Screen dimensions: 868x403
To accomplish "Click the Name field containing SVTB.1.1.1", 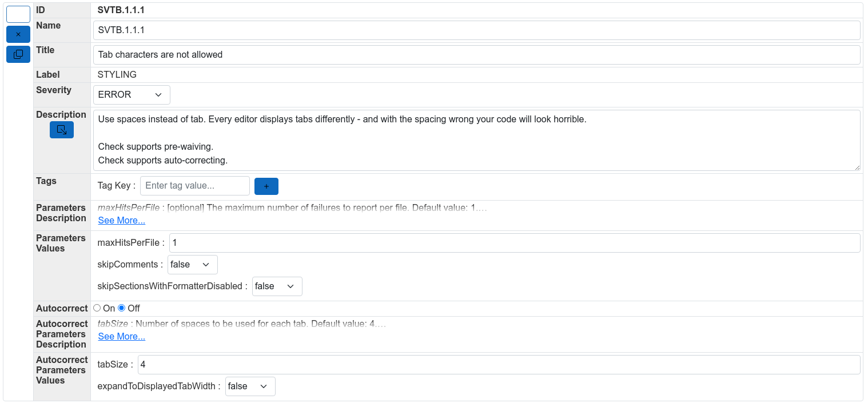I will tap(400, 30).
